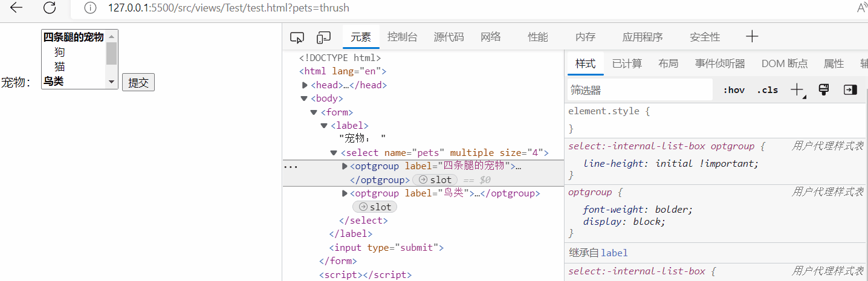
Task: Collapse the label element node
Action: coord(323,126)
